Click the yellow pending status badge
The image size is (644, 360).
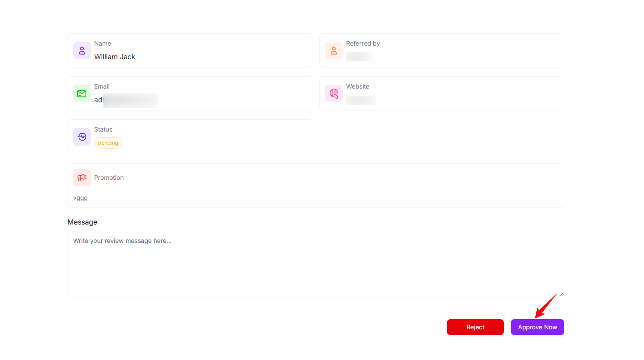(108, 143)
